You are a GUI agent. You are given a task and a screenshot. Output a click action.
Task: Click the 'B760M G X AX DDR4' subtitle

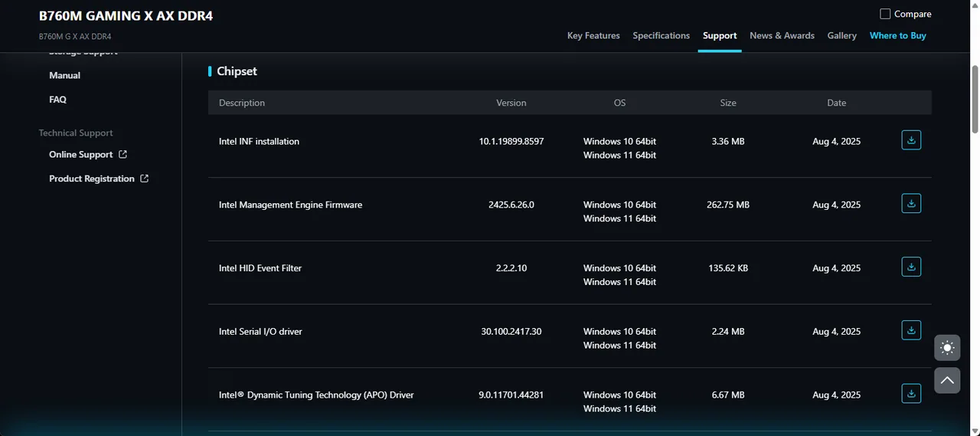75,37
